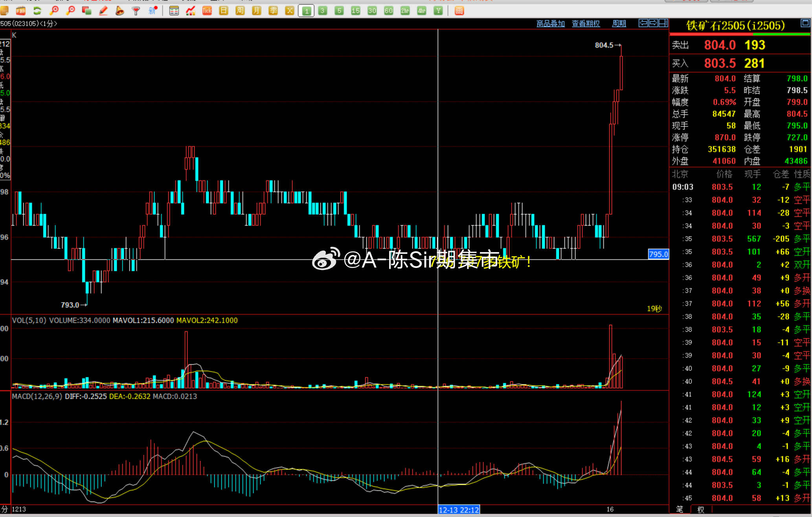Select the weekly 周 period

240,11
